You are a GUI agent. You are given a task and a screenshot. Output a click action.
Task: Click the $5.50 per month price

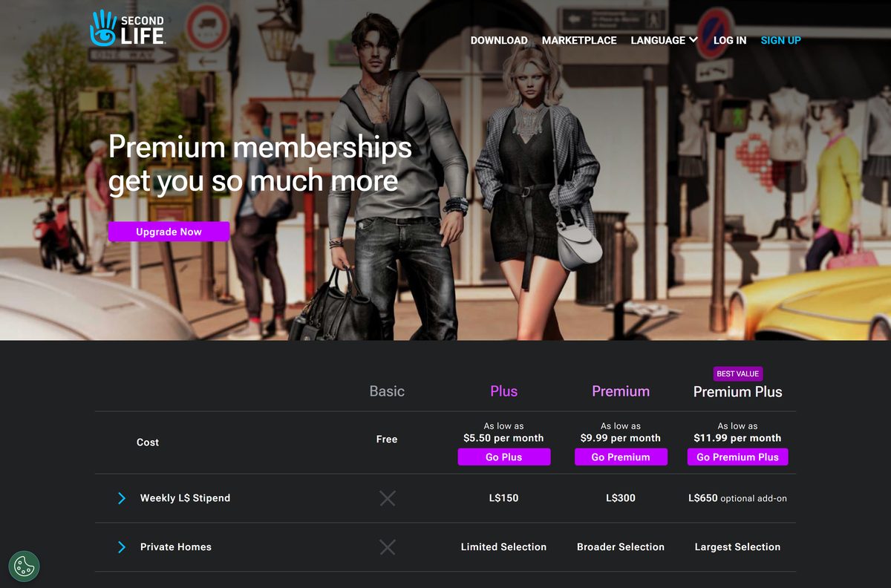point(503,438)
